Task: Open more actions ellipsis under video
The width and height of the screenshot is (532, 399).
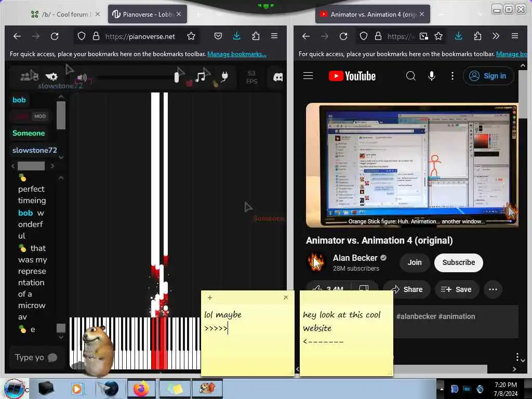Action: coord(493,289)
